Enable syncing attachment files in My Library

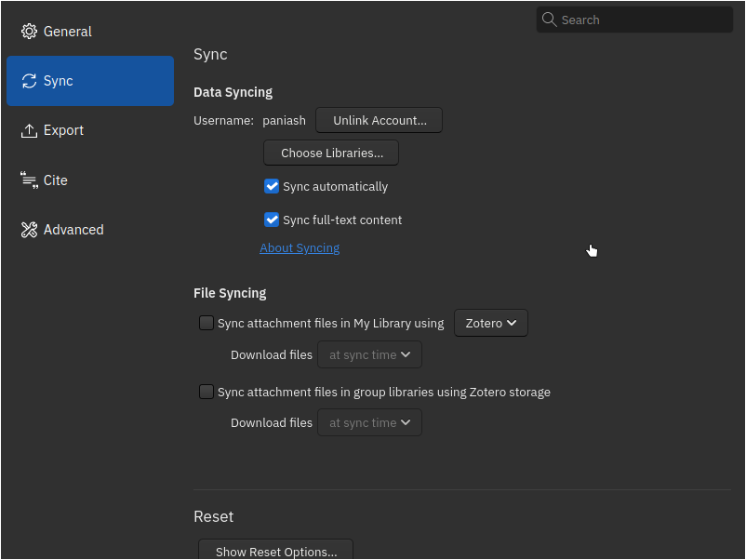(x=206, y=323)
